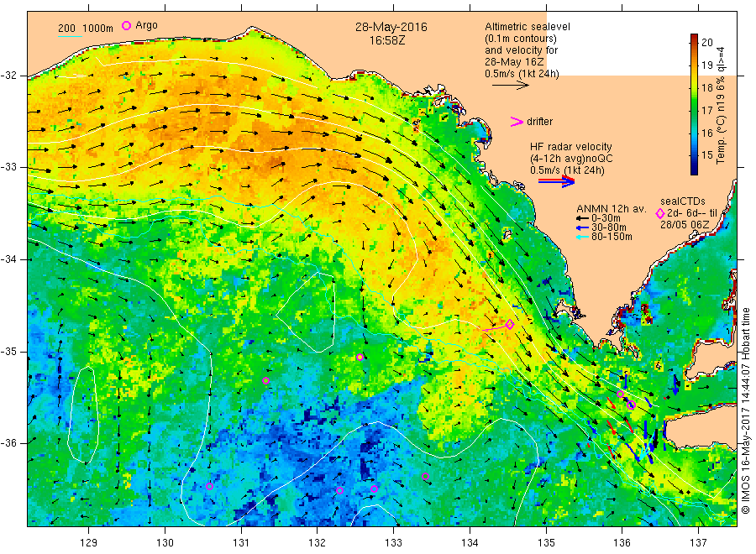Click the longitude axis label 137
756x554 pixels.
(698, 543)
